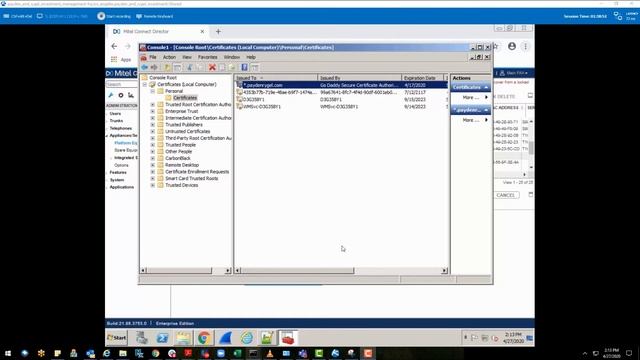
Task: Select Console Root in the tree
Action: click(x=163, y=78)
